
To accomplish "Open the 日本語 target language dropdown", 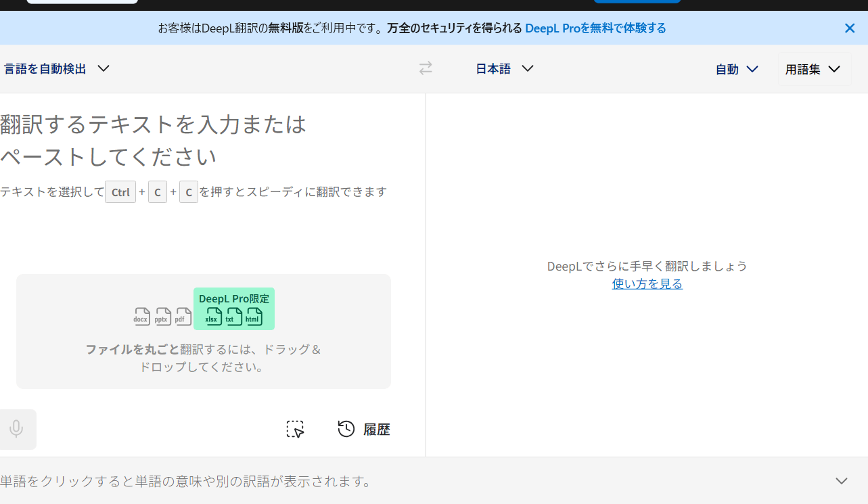I will coord(505,68).
